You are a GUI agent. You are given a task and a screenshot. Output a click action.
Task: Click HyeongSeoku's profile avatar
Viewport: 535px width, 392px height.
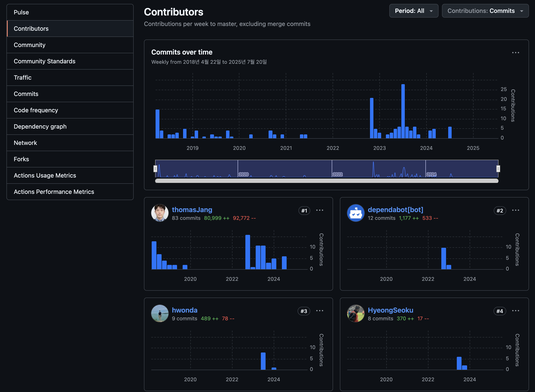tap(355, 313)
